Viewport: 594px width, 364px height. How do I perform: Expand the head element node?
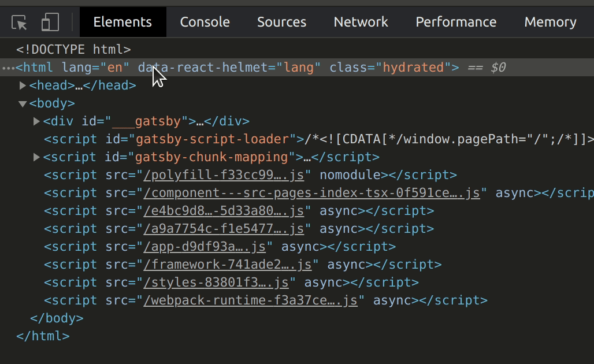[23, 86]
